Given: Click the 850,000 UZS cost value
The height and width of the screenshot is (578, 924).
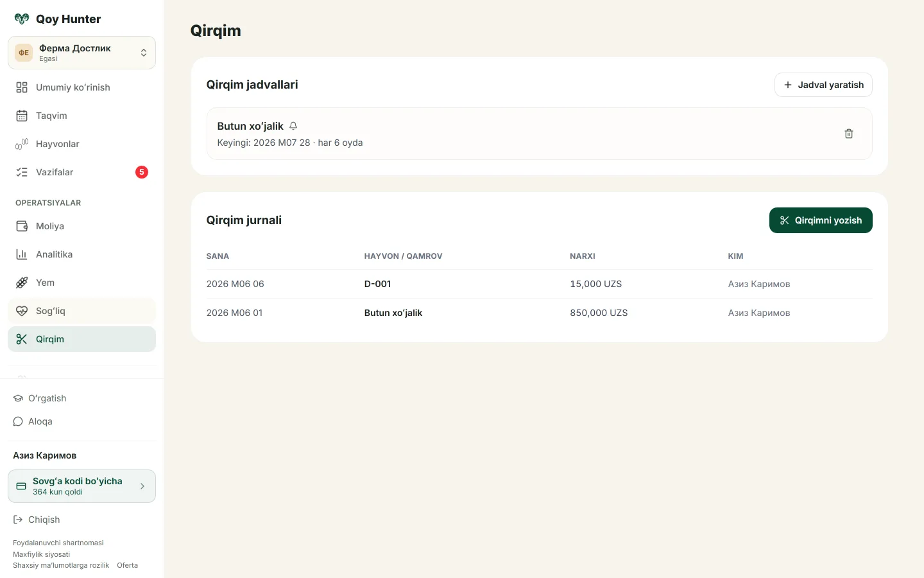Looking at the screenshot, I should (599, 313).
